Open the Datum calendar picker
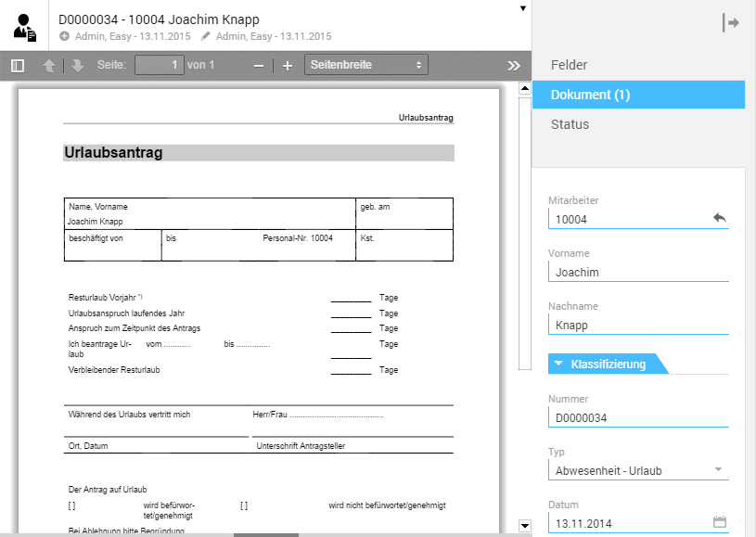 point(719,522)
